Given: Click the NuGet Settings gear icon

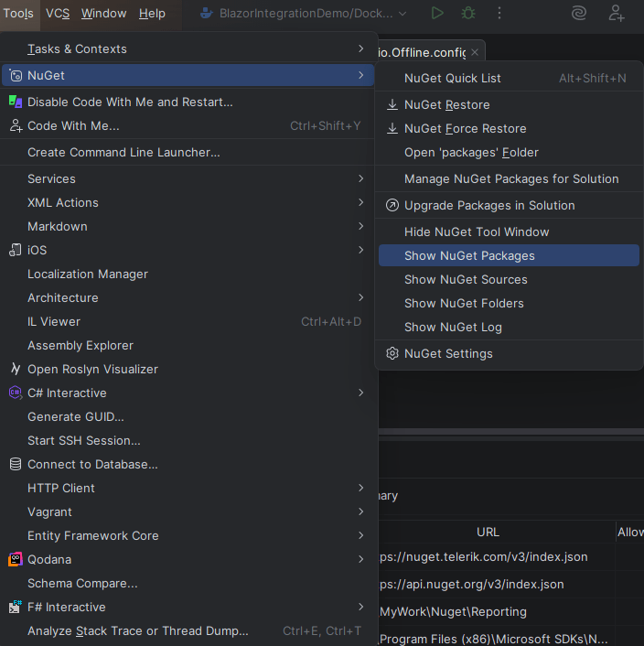Looking at the screenshot, I should pyautogui.click(x=392, y=353).
